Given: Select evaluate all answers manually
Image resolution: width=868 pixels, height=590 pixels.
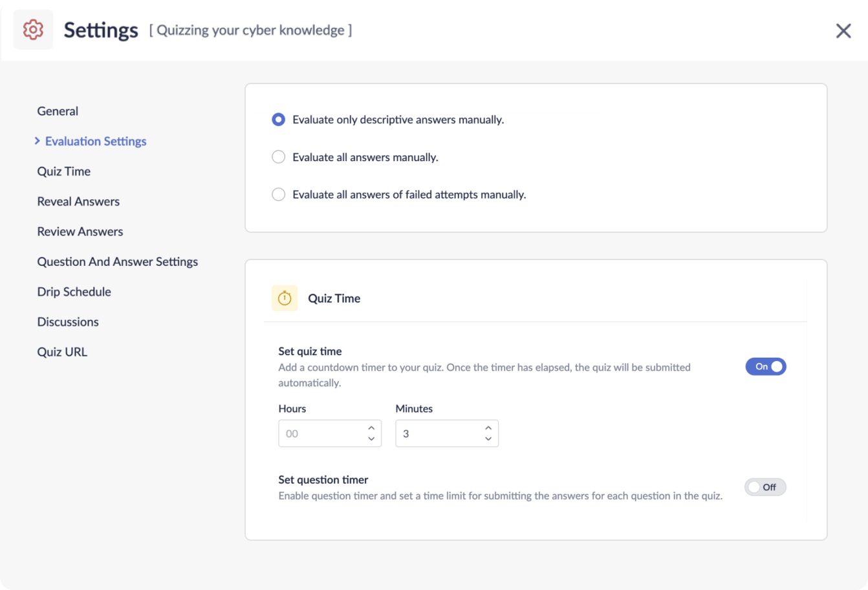Looking at the screenshot, I should (278, 157).
